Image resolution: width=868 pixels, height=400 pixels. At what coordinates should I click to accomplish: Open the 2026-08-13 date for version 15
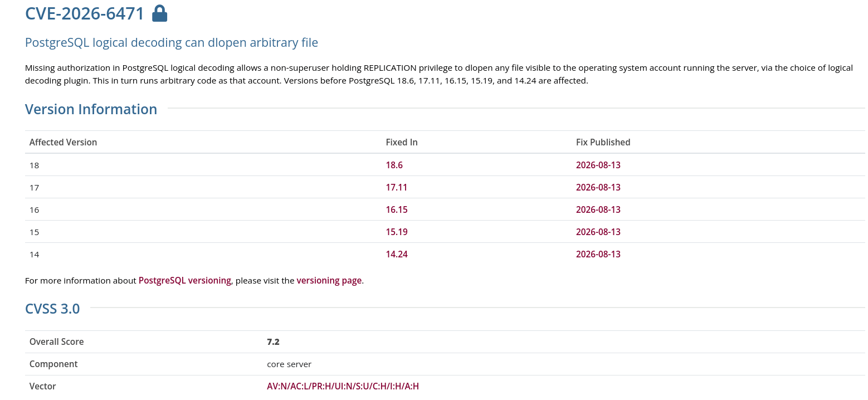[598, 232]
